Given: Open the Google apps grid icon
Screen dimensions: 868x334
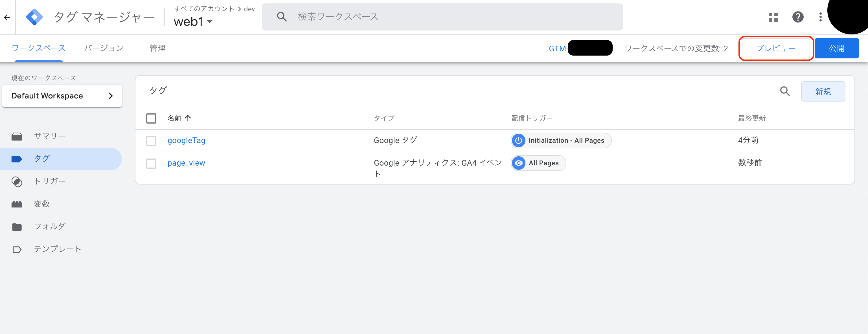Looking at the screenshot, I should click(773, 17).
